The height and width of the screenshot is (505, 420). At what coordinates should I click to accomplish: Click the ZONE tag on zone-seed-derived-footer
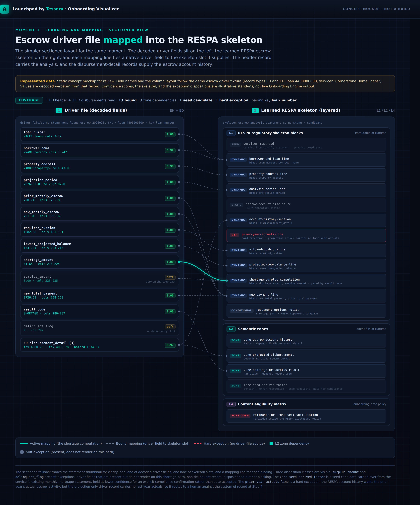pyautogui.click(x=235, y=386)
